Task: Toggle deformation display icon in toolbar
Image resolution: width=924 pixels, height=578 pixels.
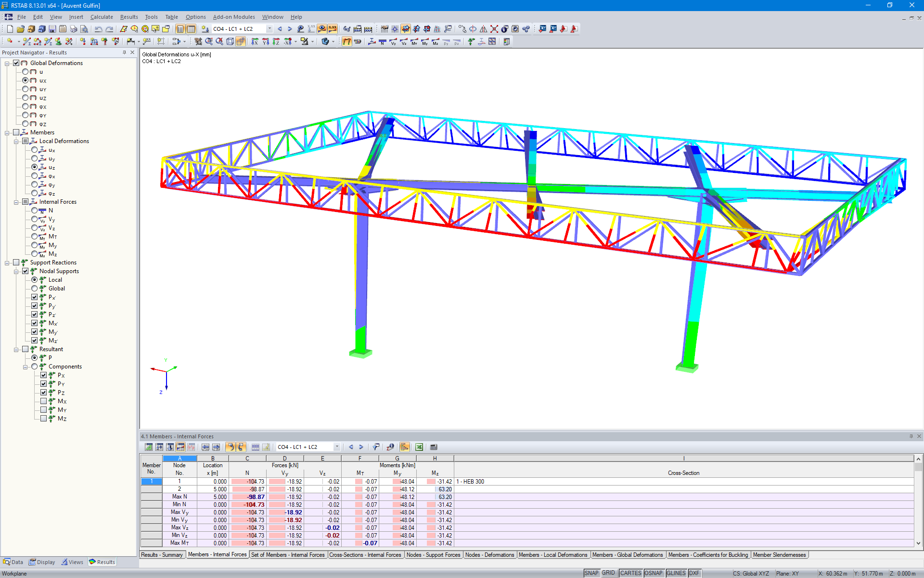Action: [346, 42]
